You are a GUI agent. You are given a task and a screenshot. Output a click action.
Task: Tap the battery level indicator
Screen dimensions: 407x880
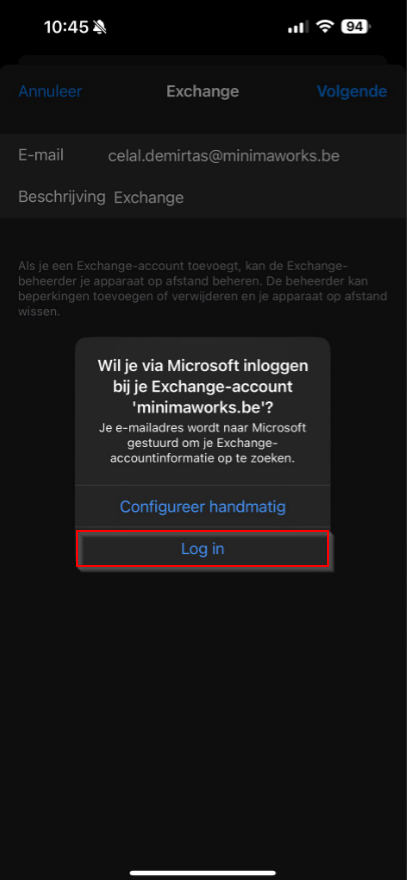(355, 26)
